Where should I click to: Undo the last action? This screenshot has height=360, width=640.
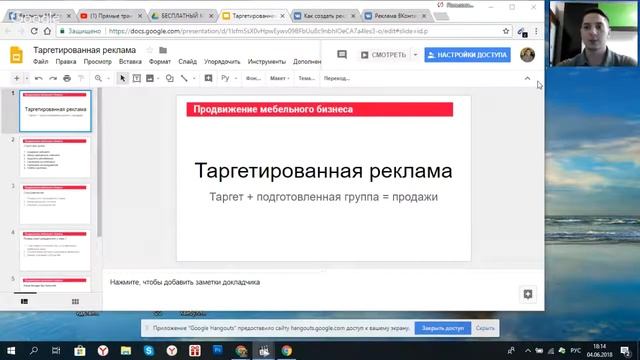tap(39, 78)
